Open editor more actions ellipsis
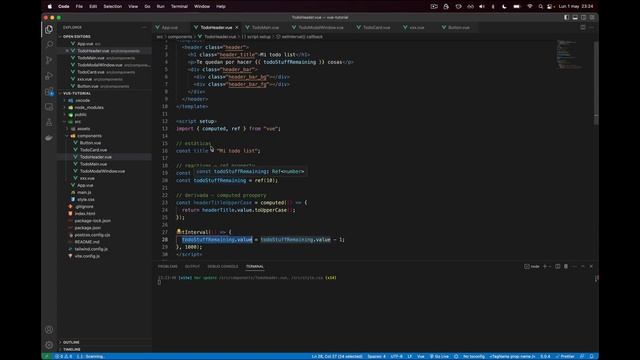The width and height of the screenshot is (640, 360). pyautogui.click(x=591, y=27)
